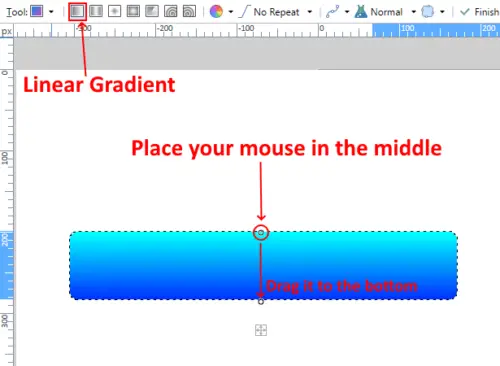Select the Linear gradient type icon
500x366 pixels.
point(77,12)
